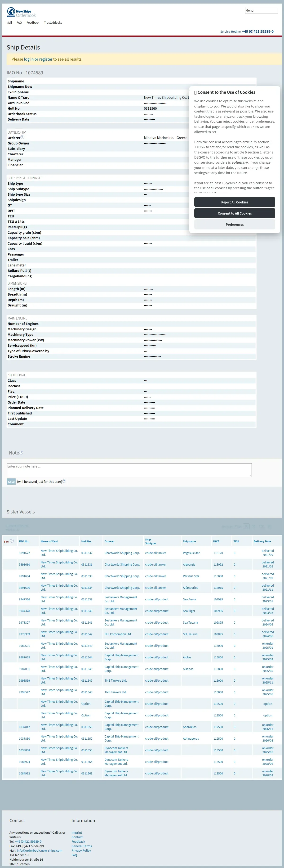284x868 pixels.
Task: Click the yard name New Times Shipbuilding in details
Action: (x=166, y=98)
